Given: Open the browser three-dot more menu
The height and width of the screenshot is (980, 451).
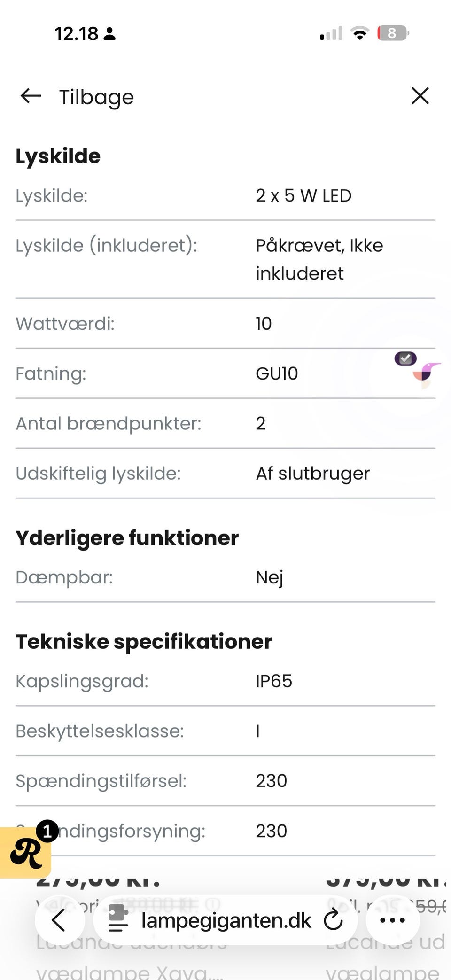Looking at the screenshot, I should [x=392, y=920].
